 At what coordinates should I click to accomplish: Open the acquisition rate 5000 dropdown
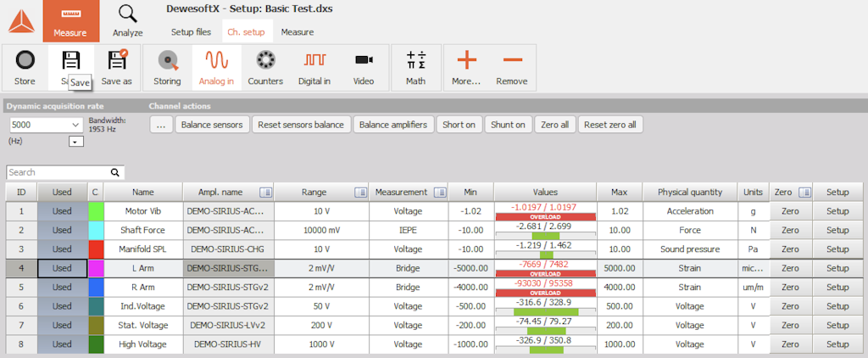[46, 126]
